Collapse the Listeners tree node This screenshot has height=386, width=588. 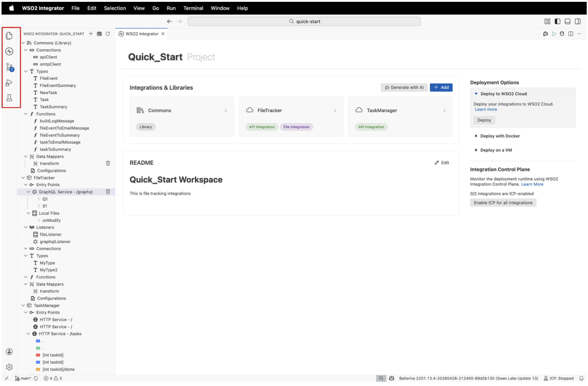point(26,227)
